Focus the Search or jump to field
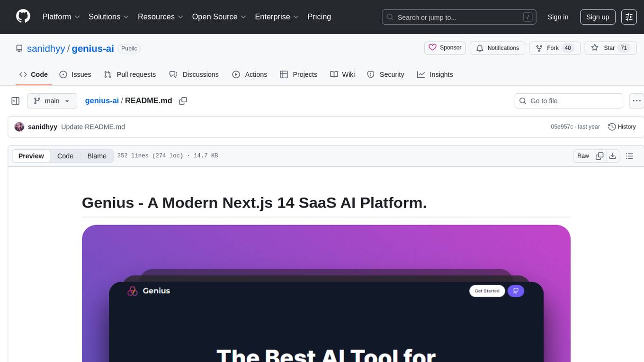The height and width of the screenshot is (362, 644). tap(459, 17)
